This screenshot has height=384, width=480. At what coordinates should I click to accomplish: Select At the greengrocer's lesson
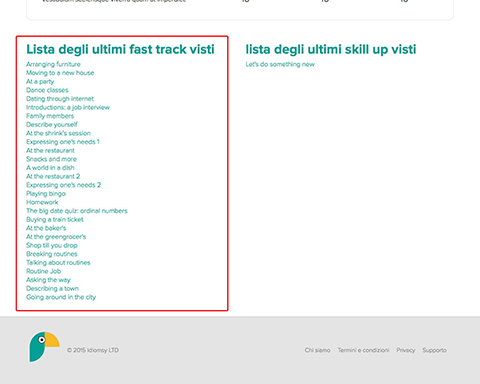56,237
